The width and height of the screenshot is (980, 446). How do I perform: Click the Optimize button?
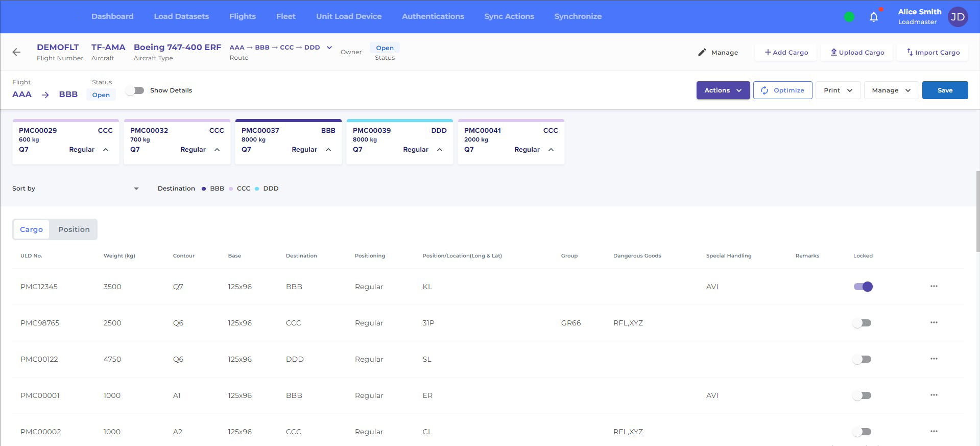pos(783,90)
